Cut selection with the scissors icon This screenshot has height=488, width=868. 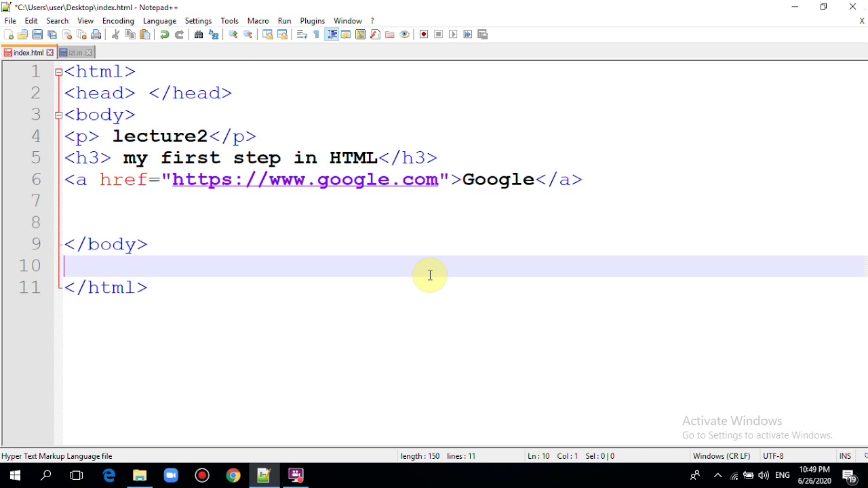coord(115,35)
